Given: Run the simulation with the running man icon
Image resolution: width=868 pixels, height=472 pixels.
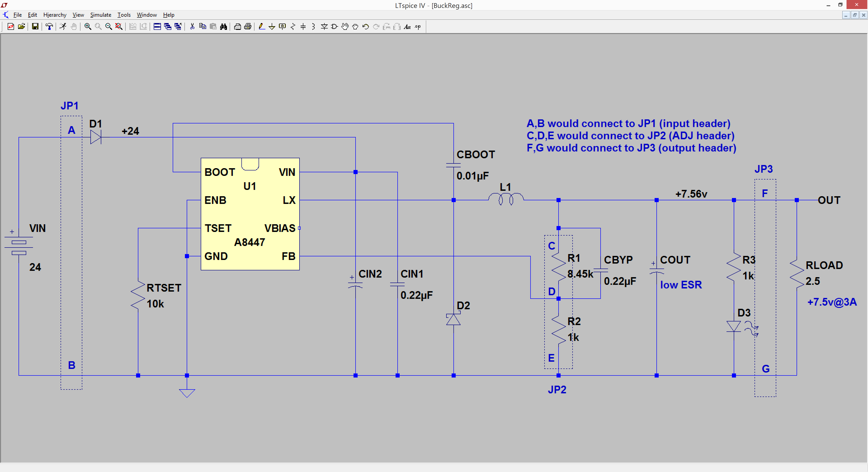Looking at the screenshot, I should (x=63, y=27).
